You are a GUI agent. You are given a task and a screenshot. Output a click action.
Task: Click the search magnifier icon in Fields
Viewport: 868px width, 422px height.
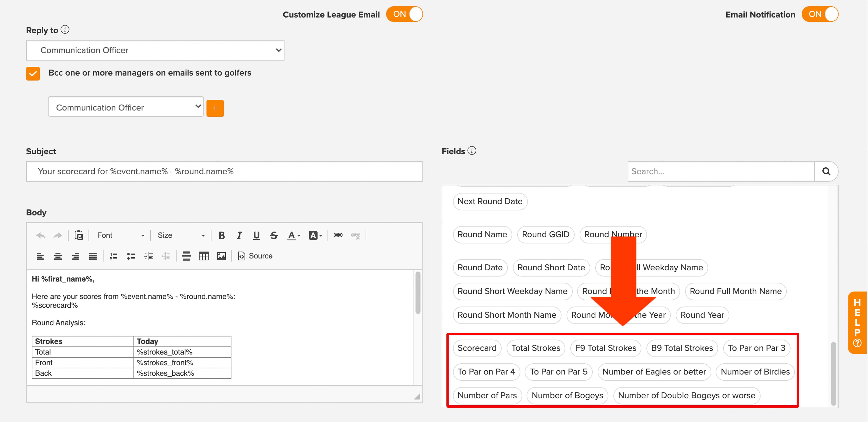click(826, 172)
